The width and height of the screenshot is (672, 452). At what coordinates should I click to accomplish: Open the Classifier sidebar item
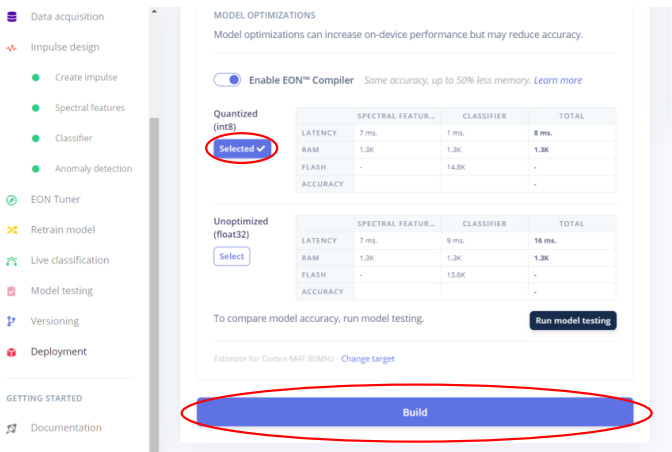tap(73, 138)
